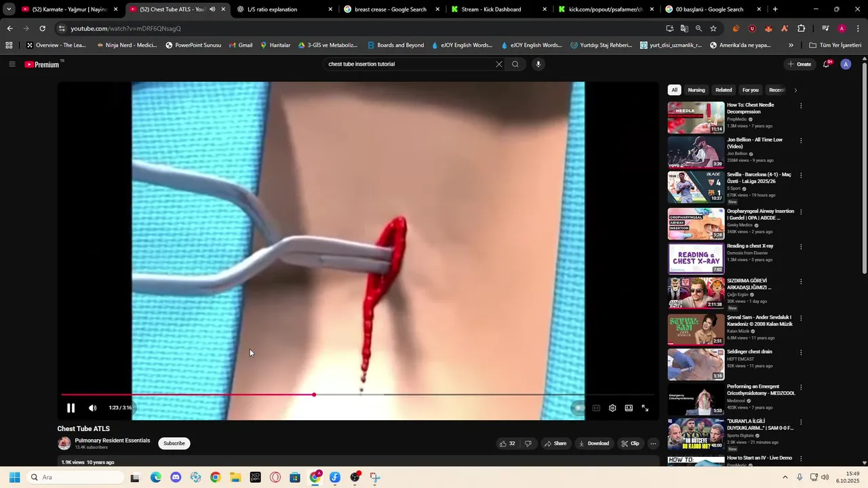Viewport: 868px width, 488px height.
Task: Select the All filter chip
Action: pos(674,90)
